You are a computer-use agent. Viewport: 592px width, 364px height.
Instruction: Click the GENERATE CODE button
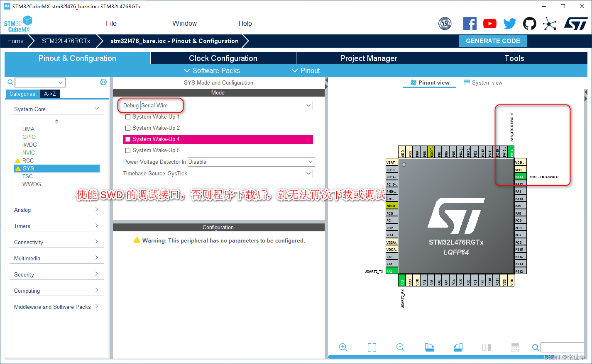click(x=493, y=41)
